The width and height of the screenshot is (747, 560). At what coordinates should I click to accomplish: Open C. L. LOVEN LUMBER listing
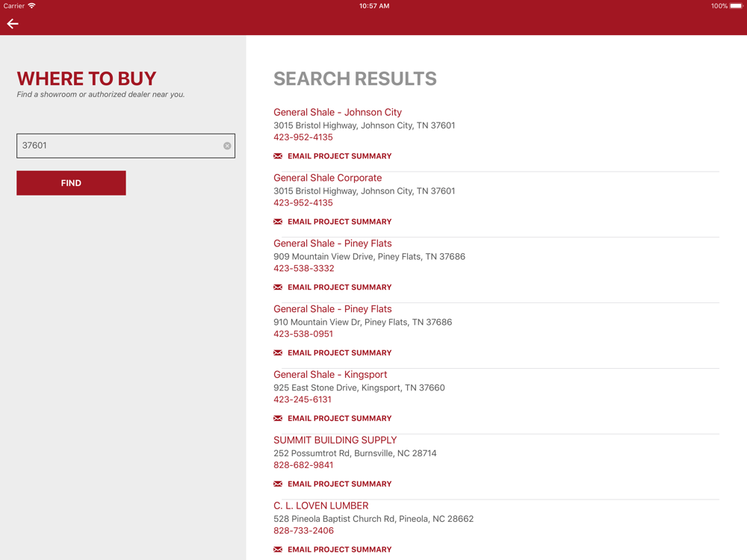tap(320, 505)
